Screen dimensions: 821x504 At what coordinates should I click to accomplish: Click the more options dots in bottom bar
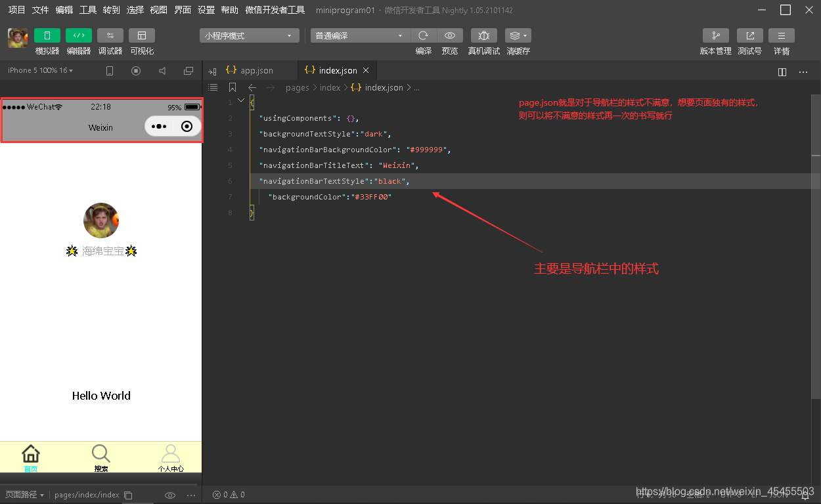point(191,495)
